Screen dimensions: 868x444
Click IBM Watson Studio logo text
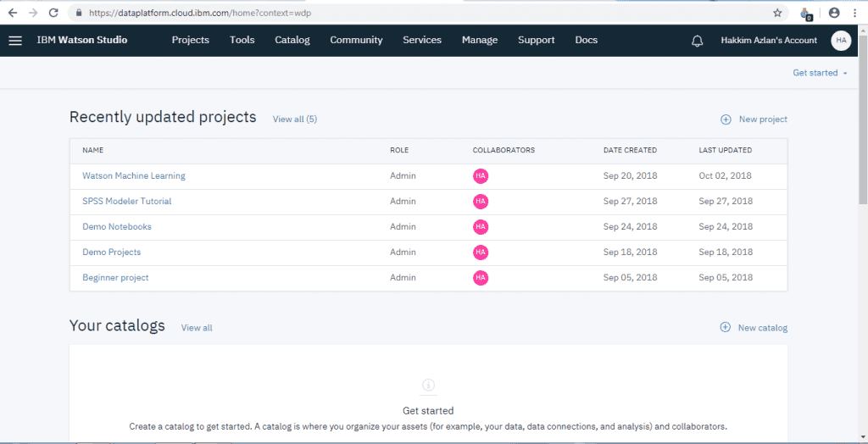[x=82, y=41]
